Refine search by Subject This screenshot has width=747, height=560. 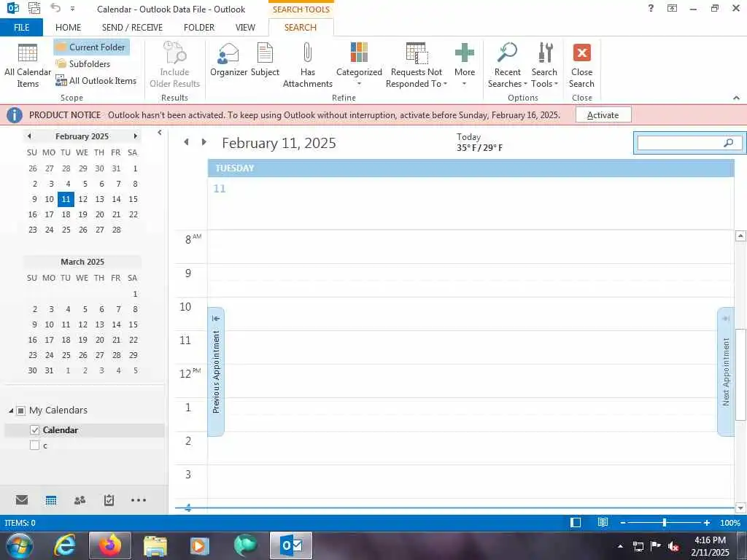[x=265, y=60]
